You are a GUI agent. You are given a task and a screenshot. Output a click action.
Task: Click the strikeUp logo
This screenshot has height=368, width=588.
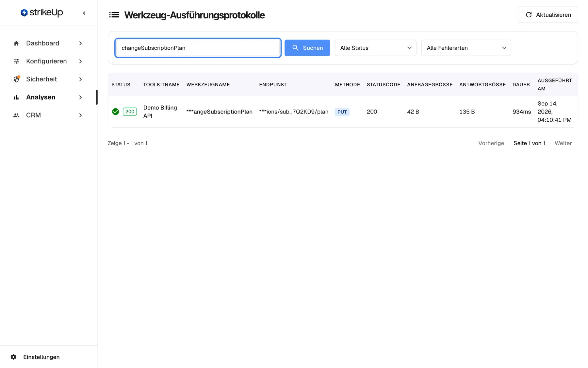[x=41, y=13]
